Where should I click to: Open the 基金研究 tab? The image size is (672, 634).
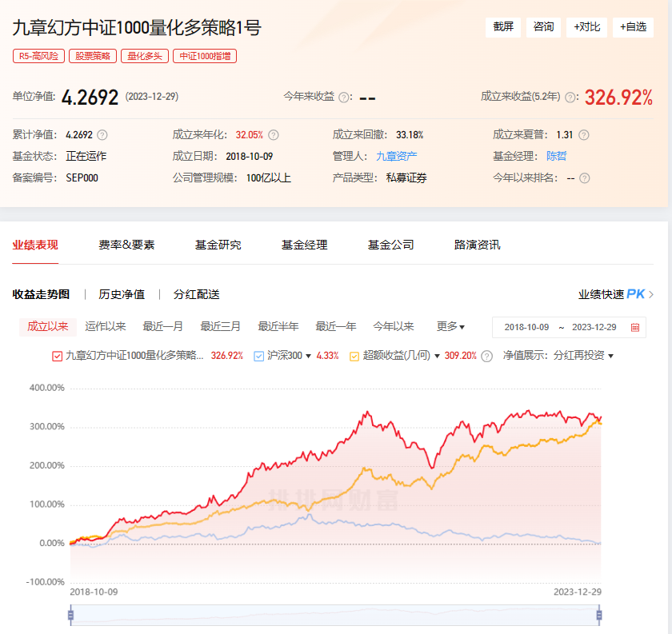click(218, 245)
